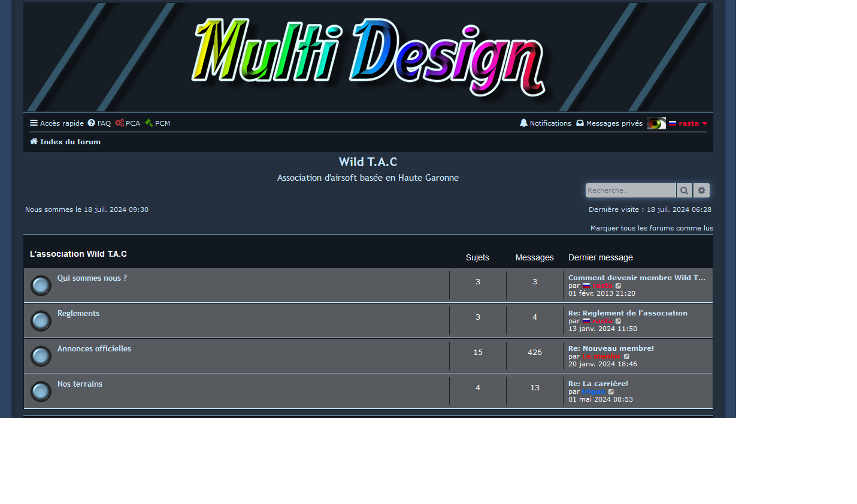
Task: Open the Nos terrains forum
Action: (80, 384)
